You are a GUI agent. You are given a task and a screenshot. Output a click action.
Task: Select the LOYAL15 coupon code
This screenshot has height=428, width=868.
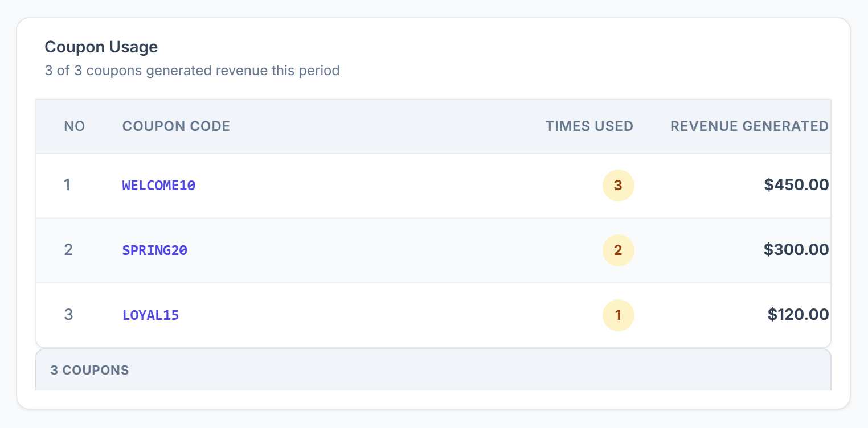tap(151, 315)
